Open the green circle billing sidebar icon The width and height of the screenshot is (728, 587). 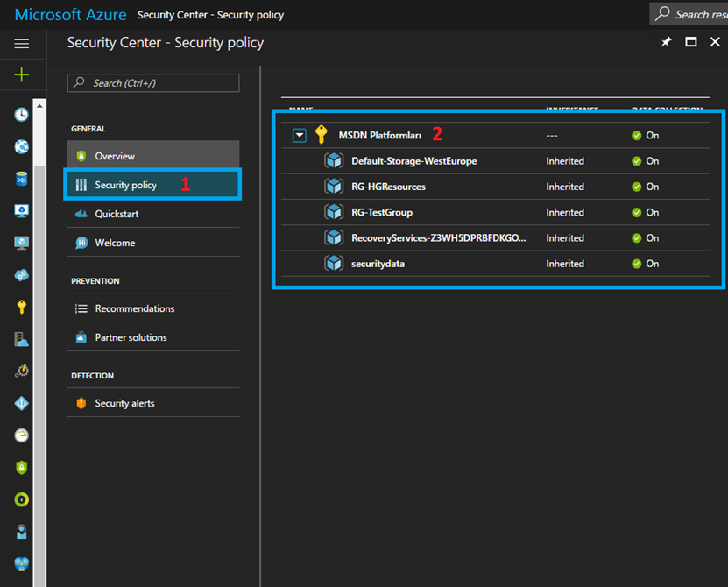coord(21,499)
